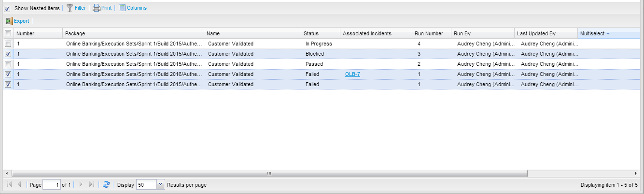The height and width of the screenshot is (194, 644).
Task: Open the Multiselect dropdown arrow
Action: point(608,33)
